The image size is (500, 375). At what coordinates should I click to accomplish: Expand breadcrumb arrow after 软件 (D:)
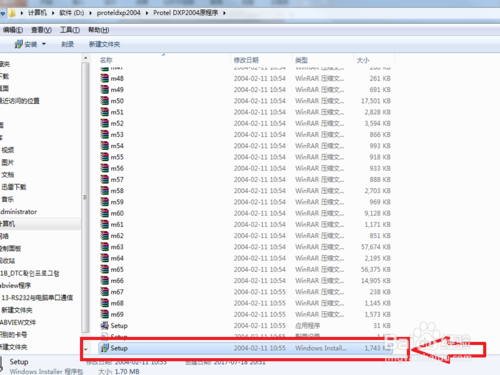click(90, 13)
